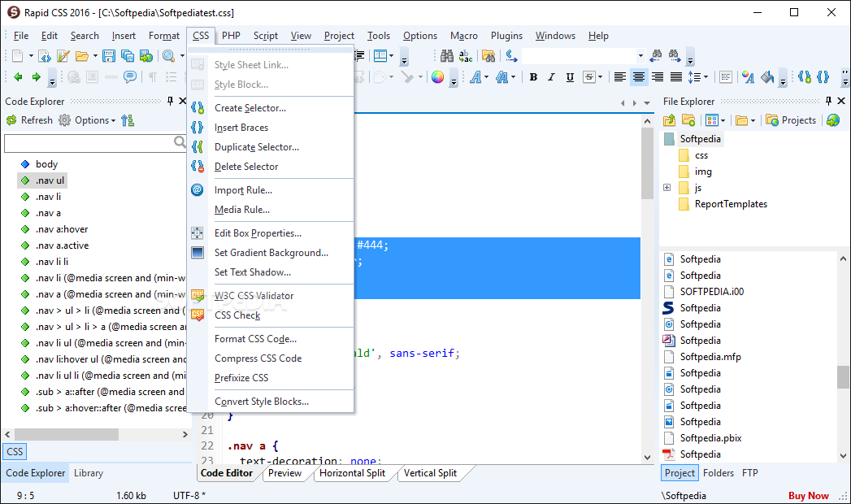Click the Insert comment bubble icon

(130, 77)
